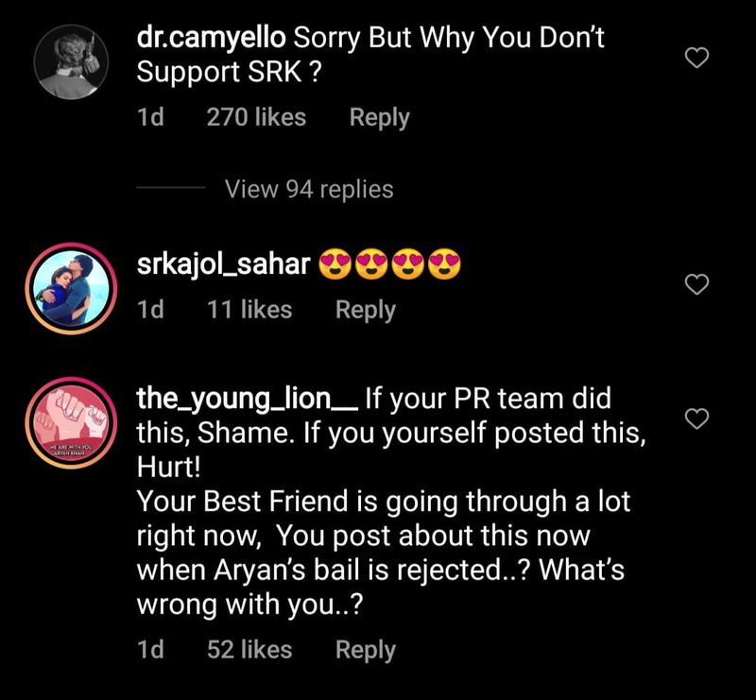
Task: Open the_young_lion__ username link
Action: (248, 399)
